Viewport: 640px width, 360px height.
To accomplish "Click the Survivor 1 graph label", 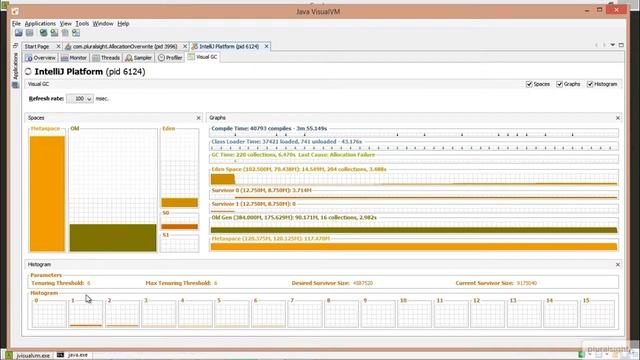I will tap(253, 204).
